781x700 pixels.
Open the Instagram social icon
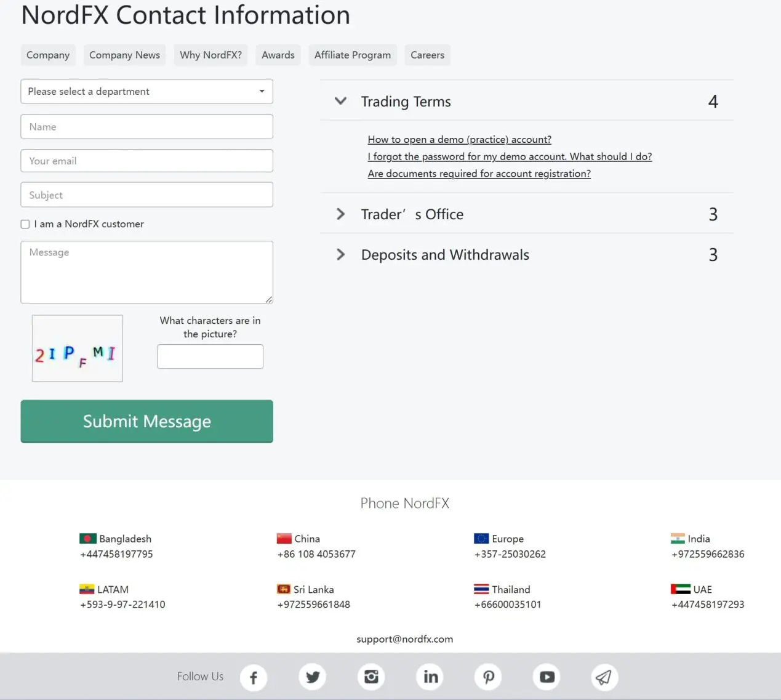(371, 677)
